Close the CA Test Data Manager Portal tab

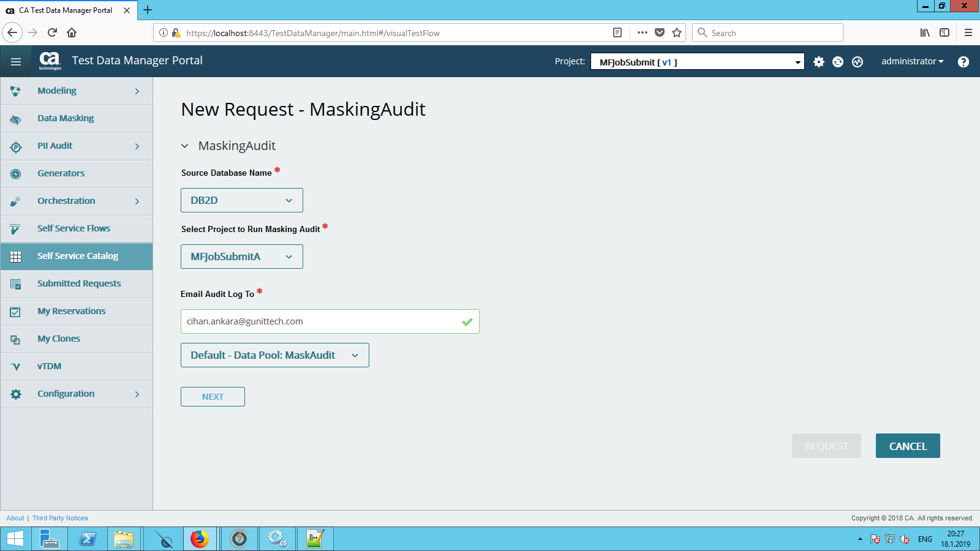pyautogui.click(x=127, y=10)
